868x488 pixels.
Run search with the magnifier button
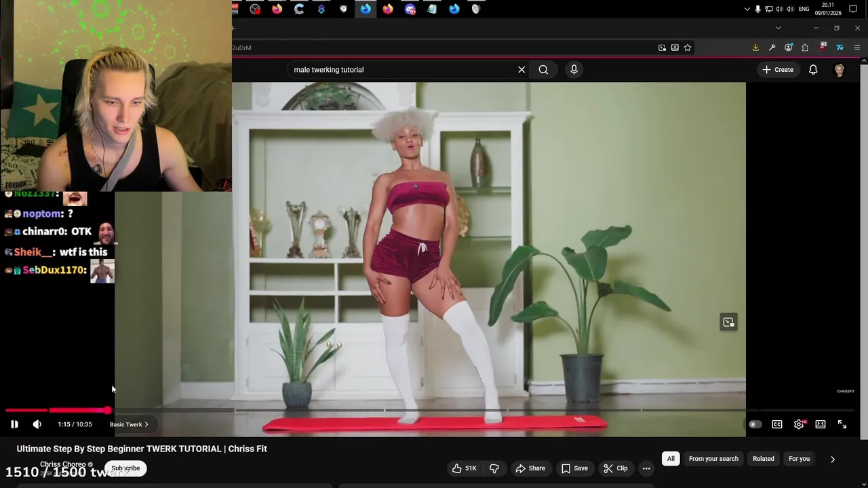click(x=543, y=70)
